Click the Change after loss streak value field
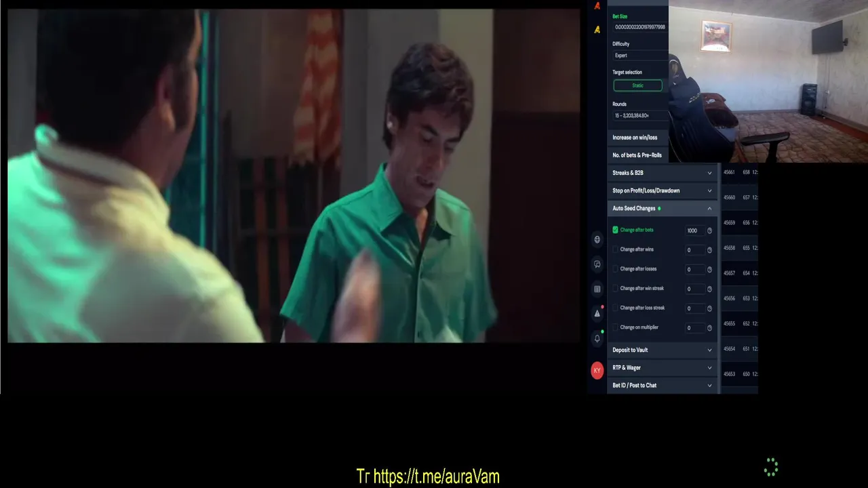 coord(694,308)
